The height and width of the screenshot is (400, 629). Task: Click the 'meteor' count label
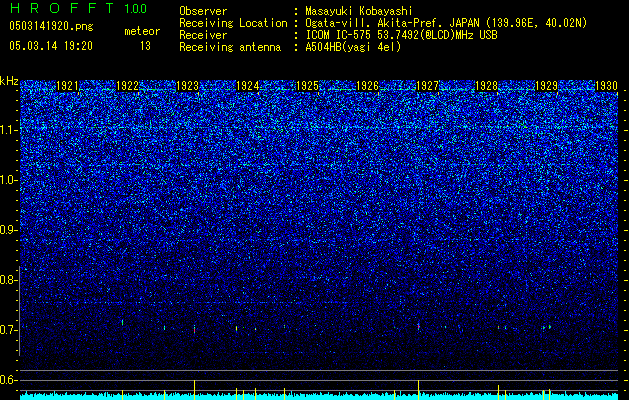(x=142, y=31)
